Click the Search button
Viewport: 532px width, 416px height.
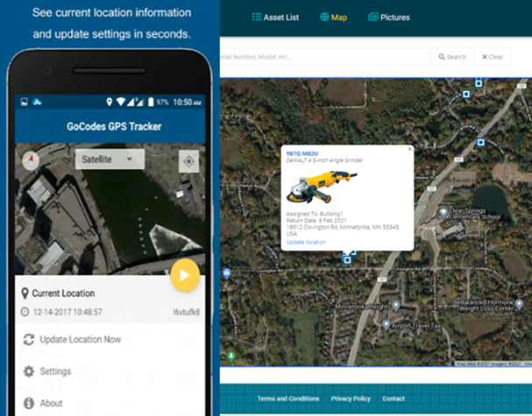click(452, 57)
